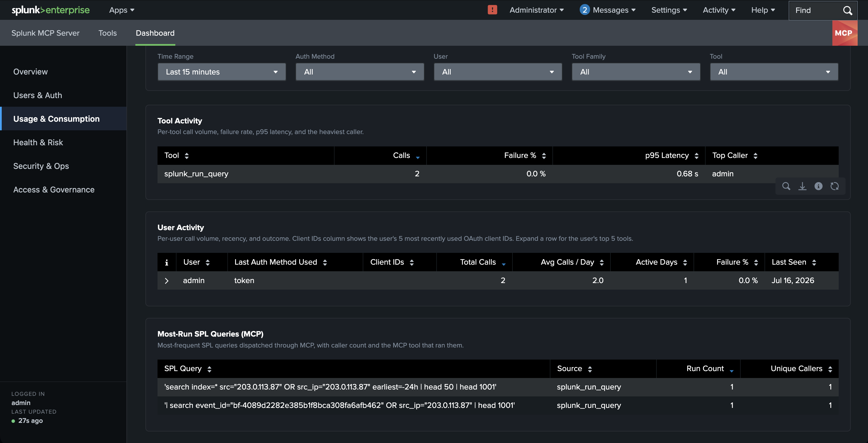Click the Messages count badge

(585, 10)
